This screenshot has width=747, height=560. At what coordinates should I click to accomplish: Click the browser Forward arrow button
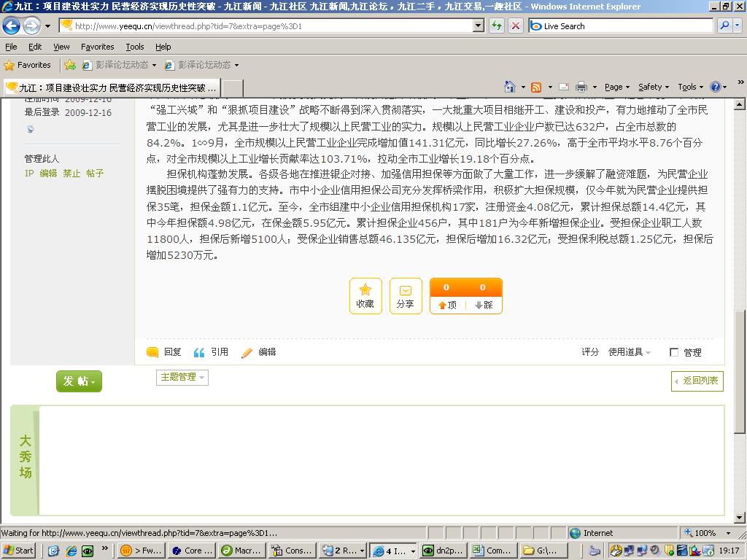click(x=31, y=26)
